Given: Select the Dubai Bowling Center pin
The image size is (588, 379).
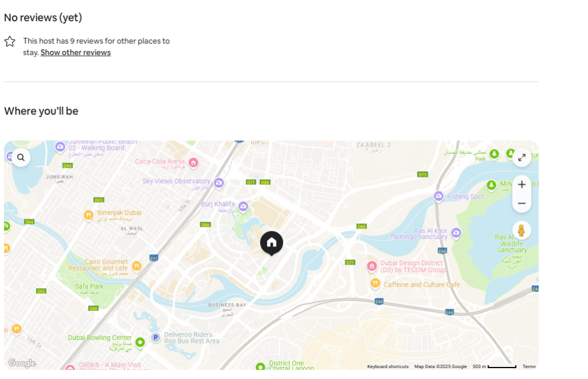Looking at the screenshot, I should [140, 342].
